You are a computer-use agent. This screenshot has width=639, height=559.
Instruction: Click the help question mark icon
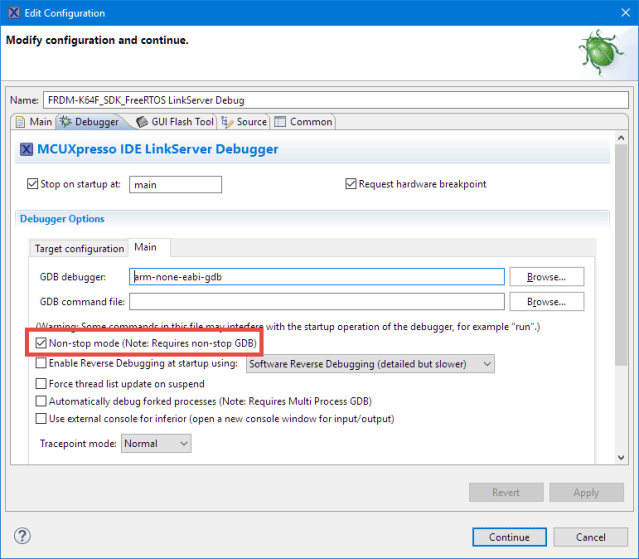(23, 536)
